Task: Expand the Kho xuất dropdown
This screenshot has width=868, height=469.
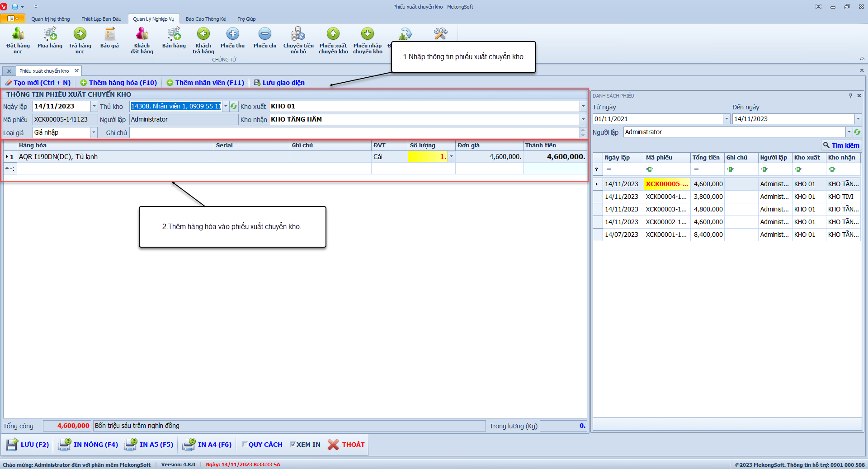Action: tap(583, 107)
